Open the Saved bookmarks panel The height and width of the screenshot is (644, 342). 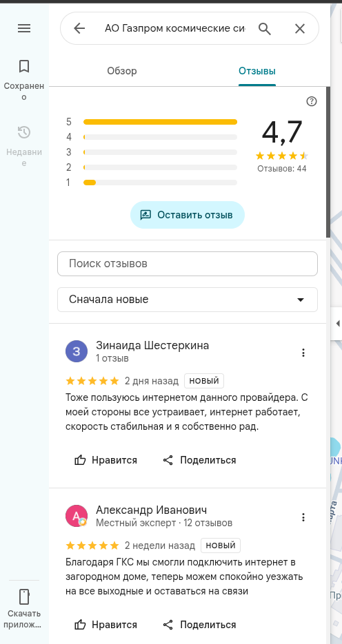pos(24,80)
